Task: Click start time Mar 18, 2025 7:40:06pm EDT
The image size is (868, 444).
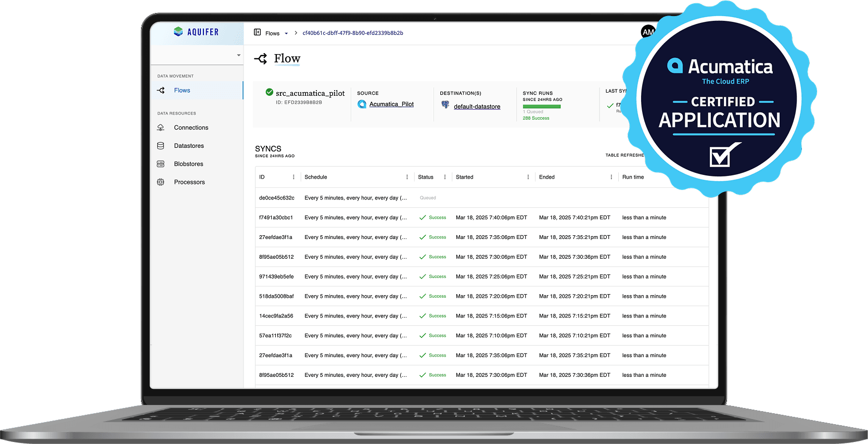Action: pos(491,218)
